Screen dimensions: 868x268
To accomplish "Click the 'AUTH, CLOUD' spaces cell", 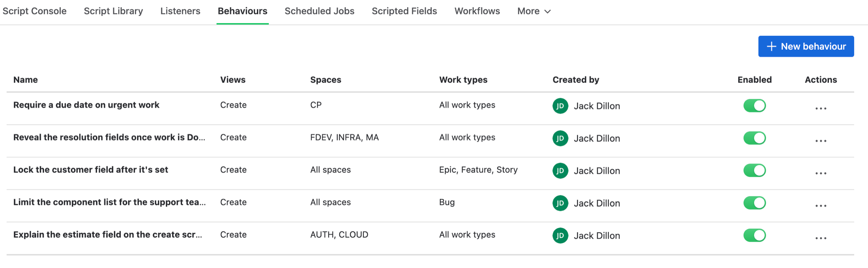I will (x=339, y=235).
